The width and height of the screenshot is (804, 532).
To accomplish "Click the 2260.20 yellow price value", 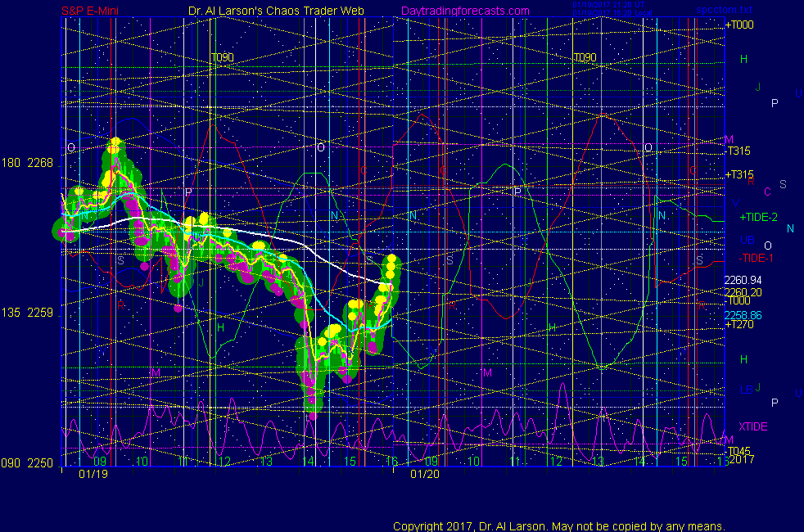I will pyautogui.click(x=743, y=291).
